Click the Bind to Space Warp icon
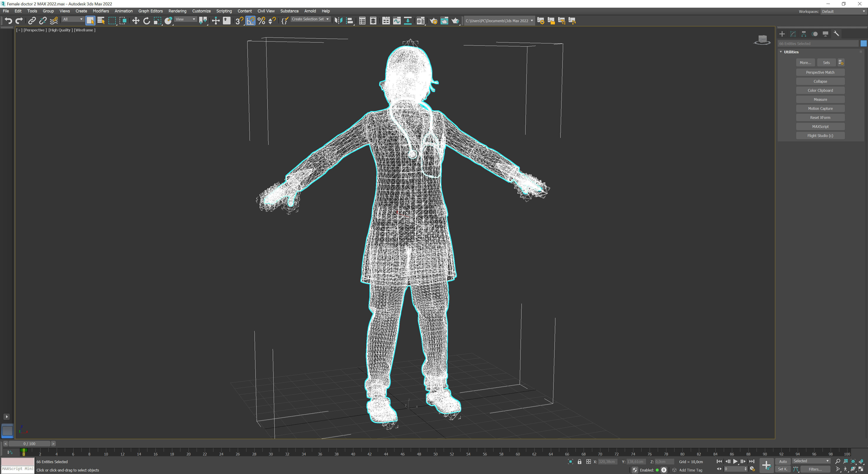 coord(54,21)
